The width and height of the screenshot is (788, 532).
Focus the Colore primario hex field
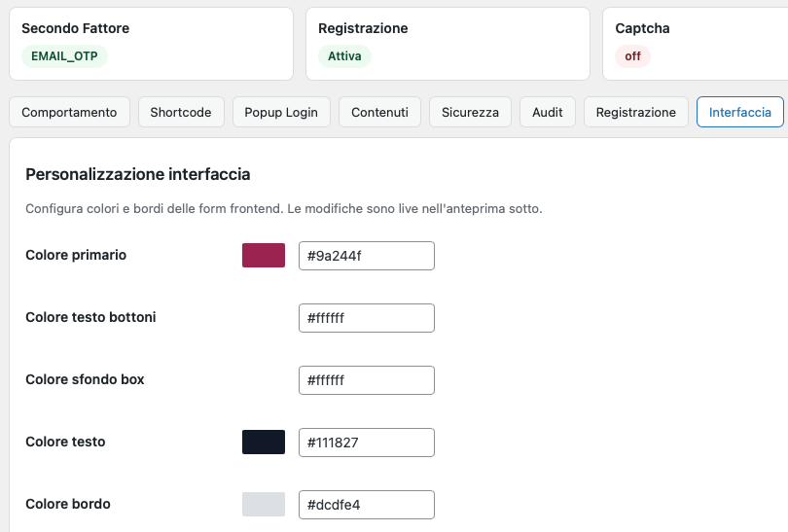pyautogui.click(x=366, y=256)
